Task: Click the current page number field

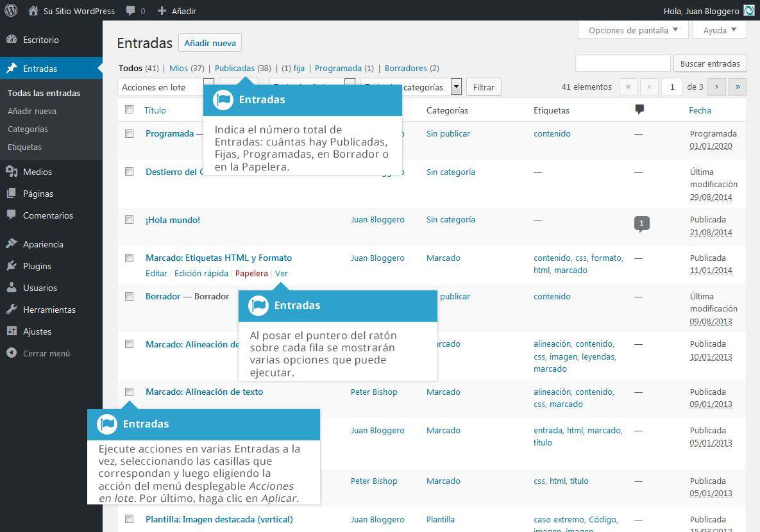Action: [x=671, y=87]
